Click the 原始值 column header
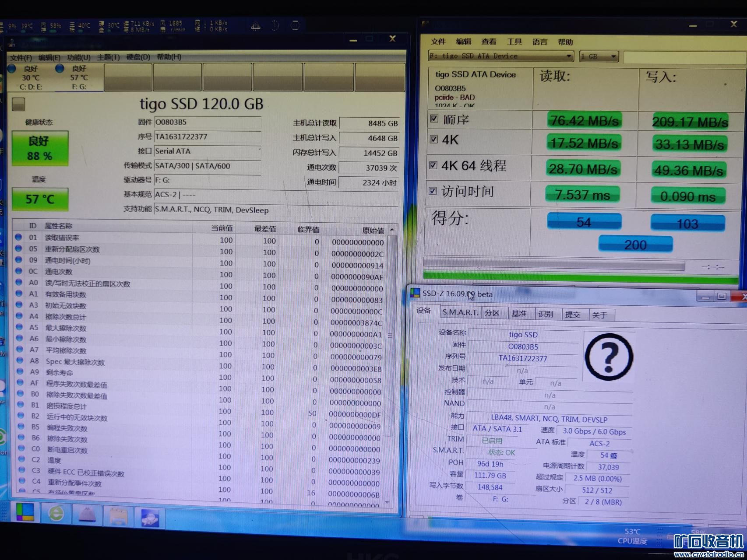 pos(373,230)
